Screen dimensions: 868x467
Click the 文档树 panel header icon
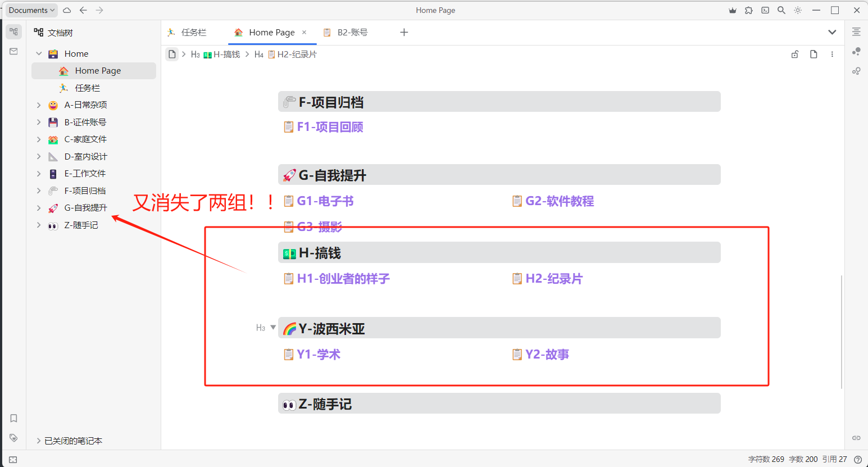39,33
